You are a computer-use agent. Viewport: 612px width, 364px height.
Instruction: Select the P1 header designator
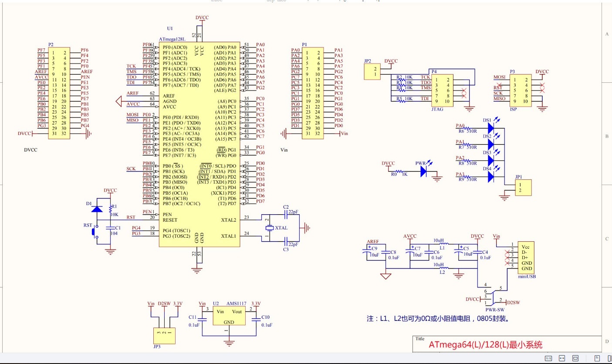tap(304, 44)
